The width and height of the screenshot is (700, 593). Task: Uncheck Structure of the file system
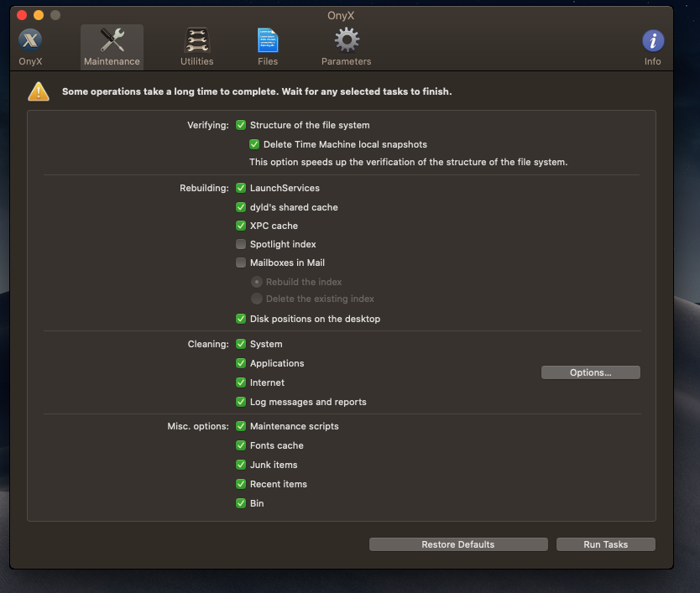(x=241, y=125)
